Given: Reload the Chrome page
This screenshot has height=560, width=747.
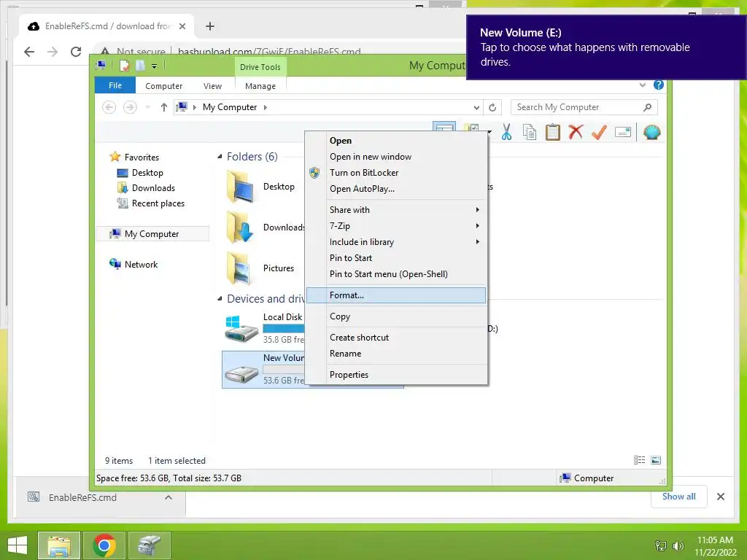Looking at the screenshot, I should (x=76, y=52).
